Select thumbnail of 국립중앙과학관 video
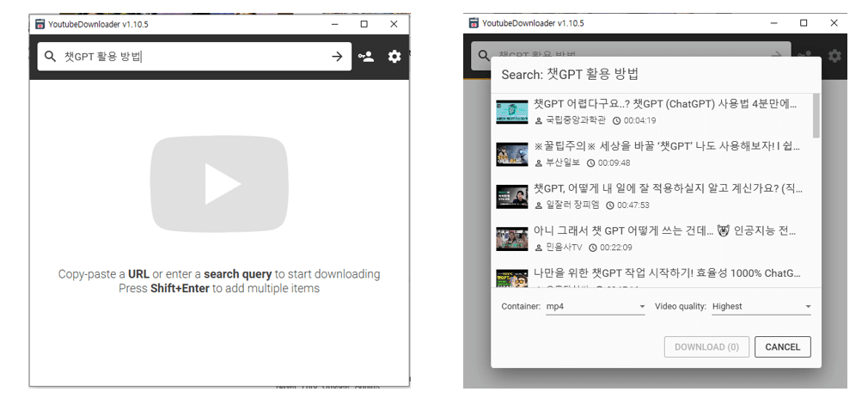 coord(512,112)
